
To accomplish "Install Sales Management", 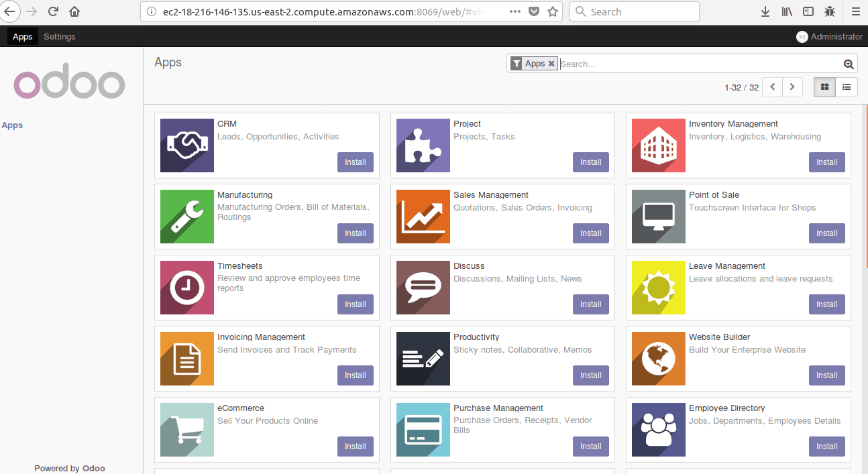I will point(591,233).
